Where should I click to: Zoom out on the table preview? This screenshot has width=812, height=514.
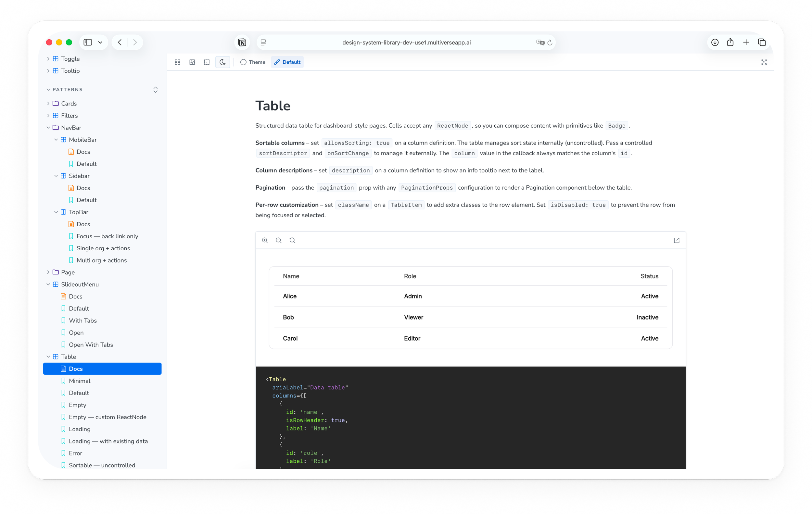tap(279, 240)
